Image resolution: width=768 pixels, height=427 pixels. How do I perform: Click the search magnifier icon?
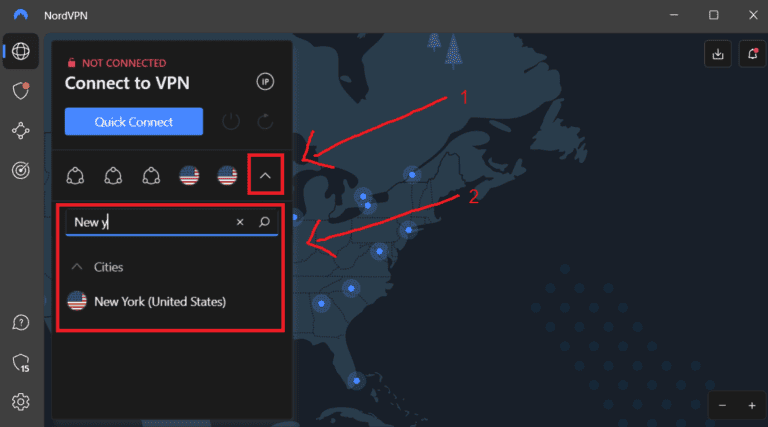tap(264, 222)
